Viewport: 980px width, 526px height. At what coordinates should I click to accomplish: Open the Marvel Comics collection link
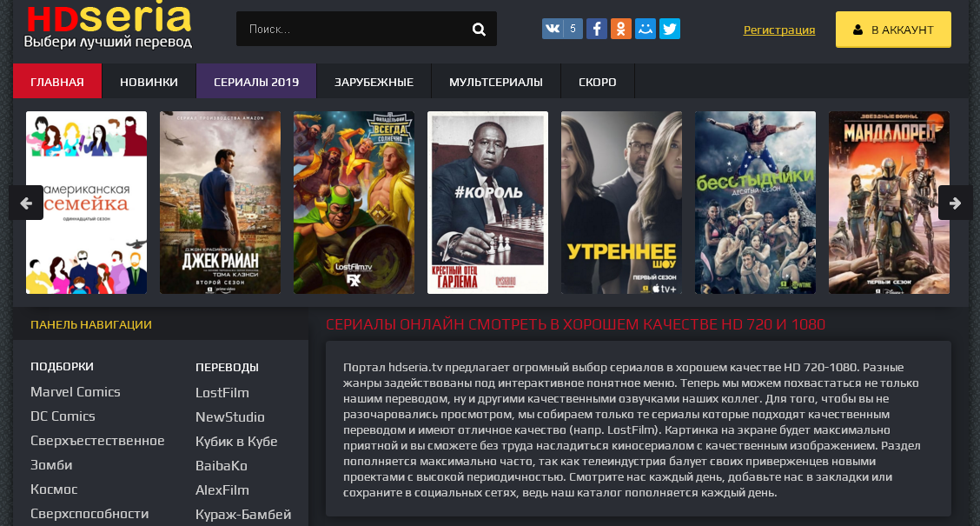(x=75, y=392)
